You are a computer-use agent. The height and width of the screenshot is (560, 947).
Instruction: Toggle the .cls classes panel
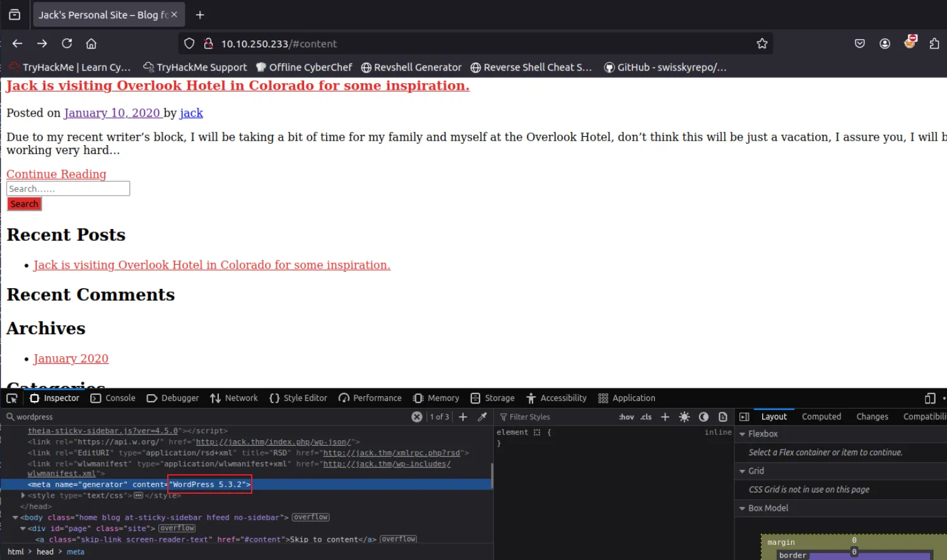pyautogui.click(x=646, y=417)
